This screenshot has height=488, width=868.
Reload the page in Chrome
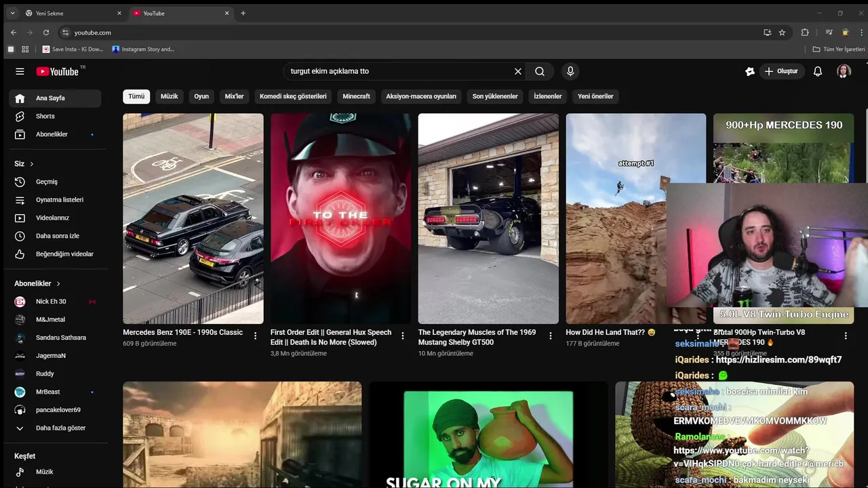tap(46, 33)
